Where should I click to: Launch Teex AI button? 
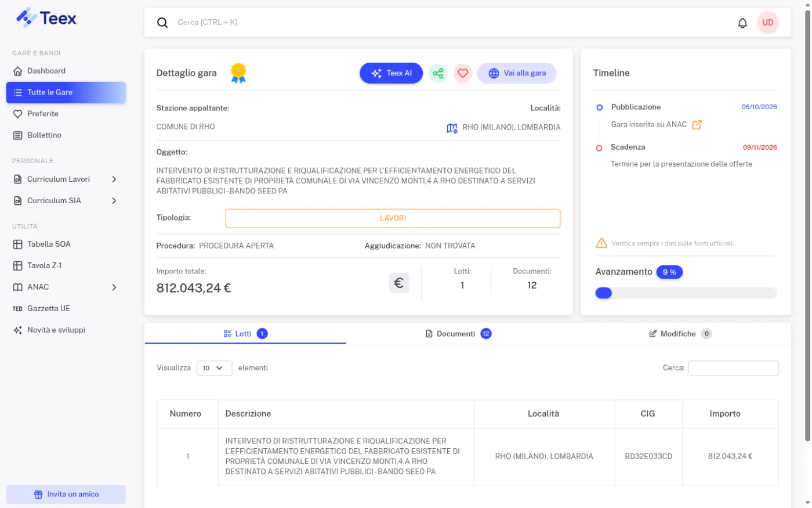pos(391,73)
